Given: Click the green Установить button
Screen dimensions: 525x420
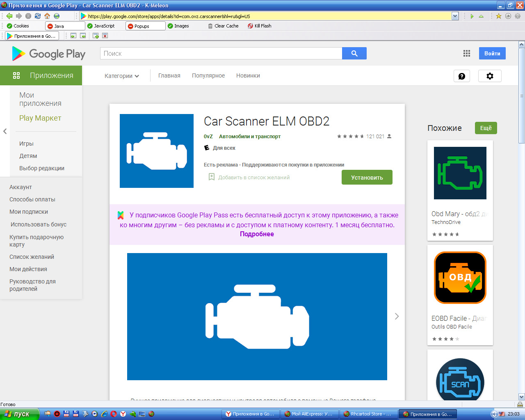Looking at the screenshot, I should pos(367,177).
